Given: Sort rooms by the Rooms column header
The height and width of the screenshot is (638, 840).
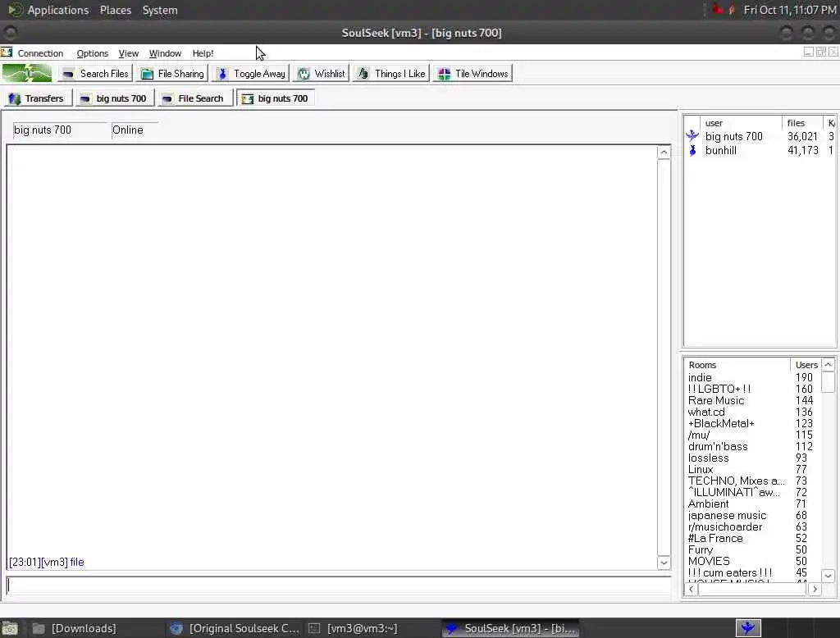Looking at the screenshot, I should coord(737,365).
